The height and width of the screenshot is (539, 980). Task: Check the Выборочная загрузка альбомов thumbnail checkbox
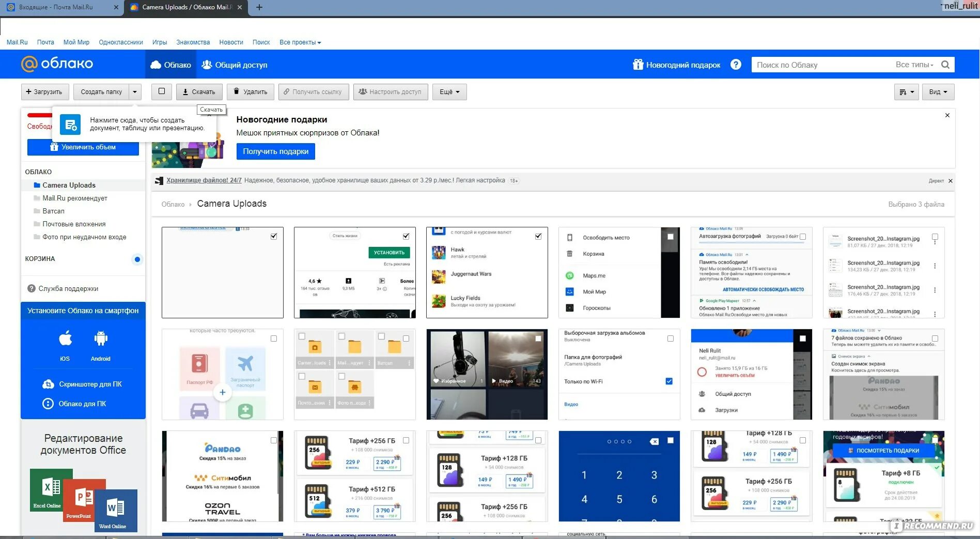click(671, 338)
